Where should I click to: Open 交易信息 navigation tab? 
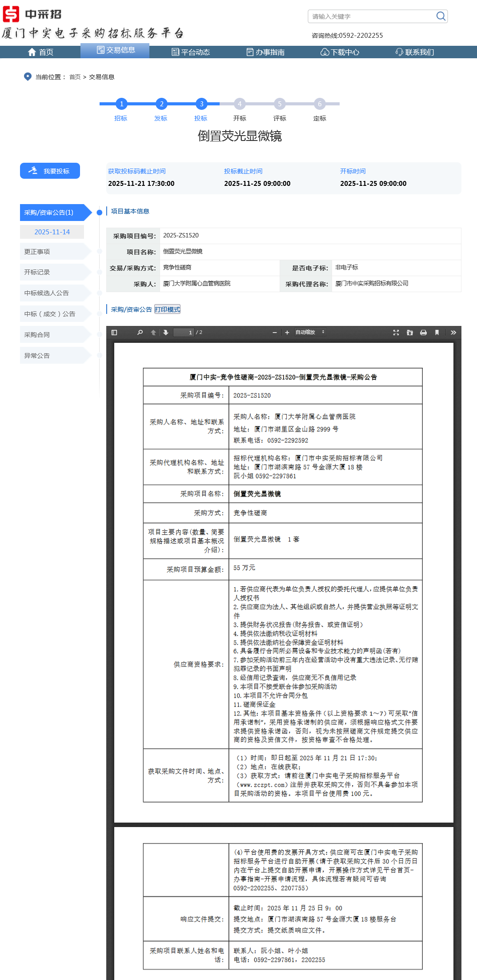click(x=115, y=50)
